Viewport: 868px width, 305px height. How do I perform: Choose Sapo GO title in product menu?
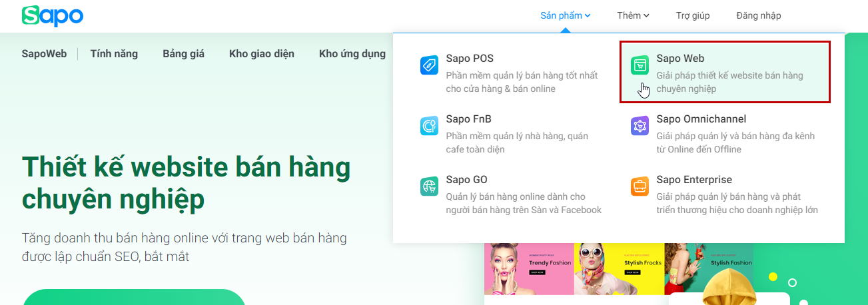[x=466, y=180]
